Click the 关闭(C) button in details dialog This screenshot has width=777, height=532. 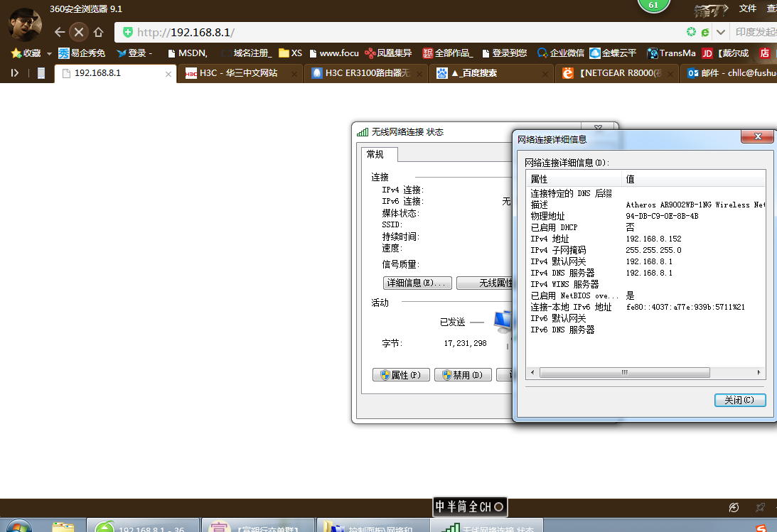pyautogui.click(x=740, y=400)
